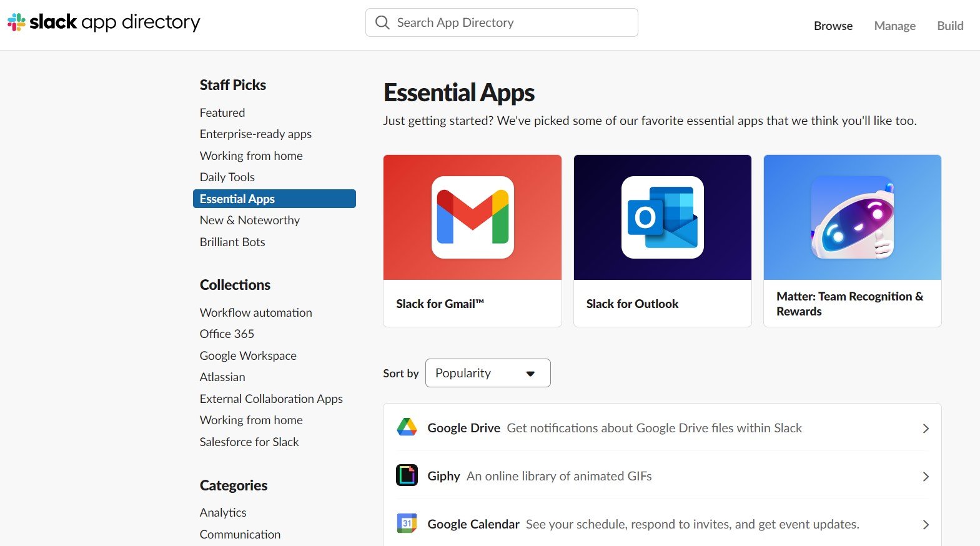Focus the Search App Directory field

(502, 22)
